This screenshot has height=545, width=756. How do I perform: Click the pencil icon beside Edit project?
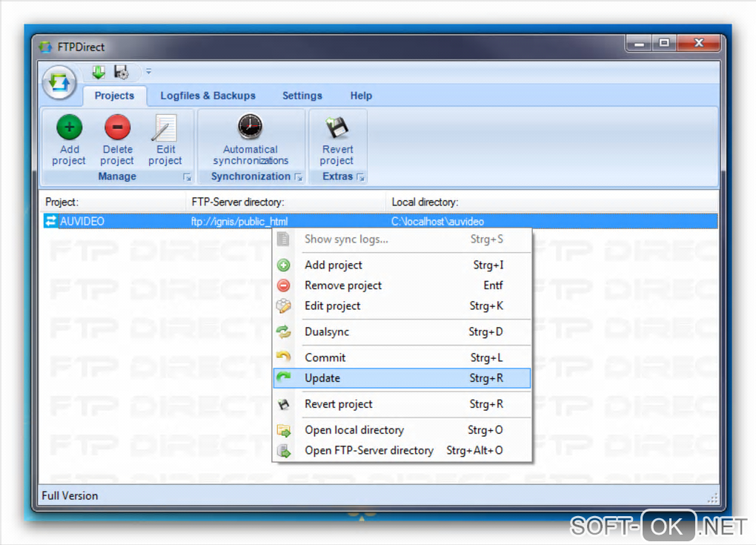[x=283, y=305]
